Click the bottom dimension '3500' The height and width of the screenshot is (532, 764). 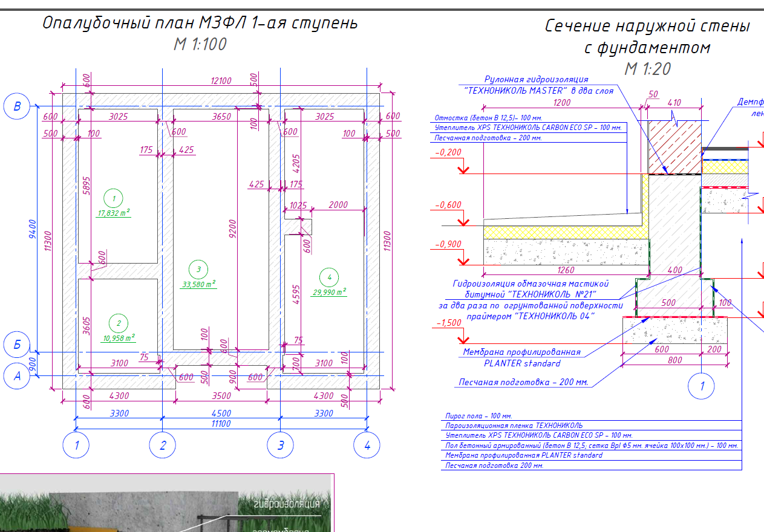click(221, 396)
